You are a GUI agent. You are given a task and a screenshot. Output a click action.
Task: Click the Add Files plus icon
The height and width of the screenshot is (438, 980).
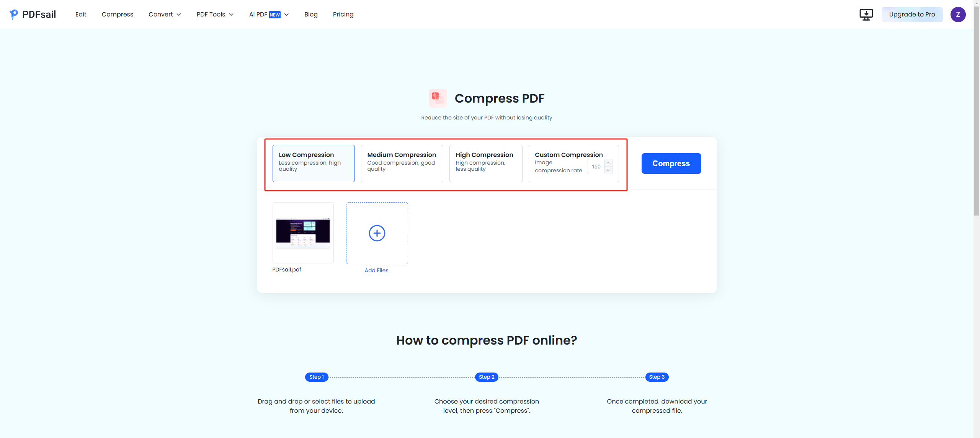click(377, 233)
